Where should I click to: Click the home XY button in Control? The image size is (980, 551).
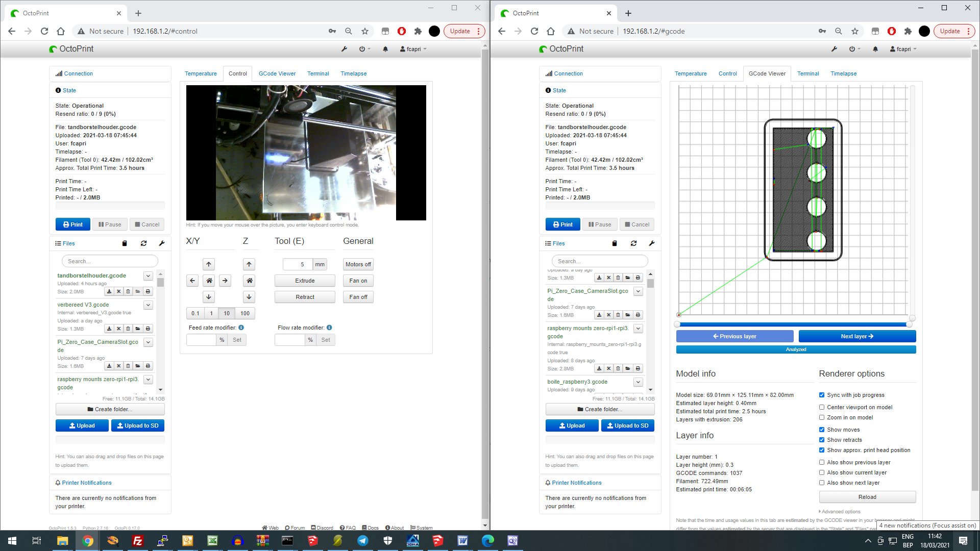coord(208,280)
